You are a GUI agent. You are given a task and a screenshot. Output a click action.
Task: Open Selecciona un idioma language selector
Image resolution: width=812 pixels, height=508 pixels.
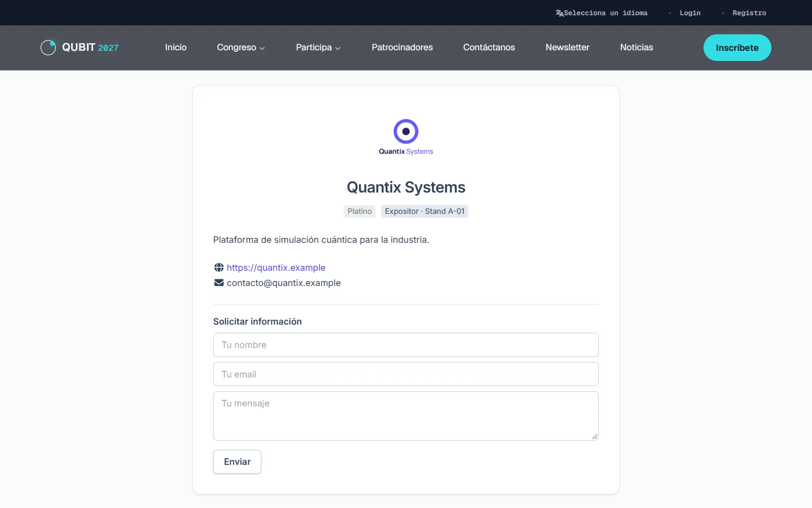tap(601, 13)
